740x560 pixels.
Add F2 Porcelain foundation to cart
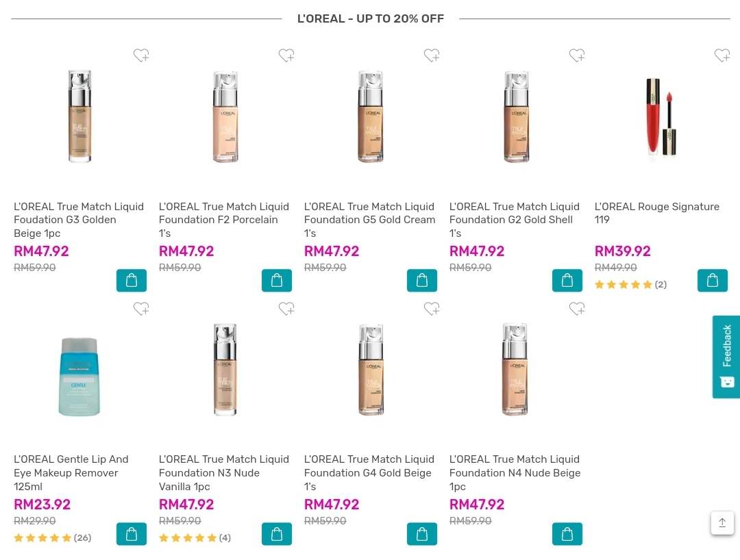277,281
